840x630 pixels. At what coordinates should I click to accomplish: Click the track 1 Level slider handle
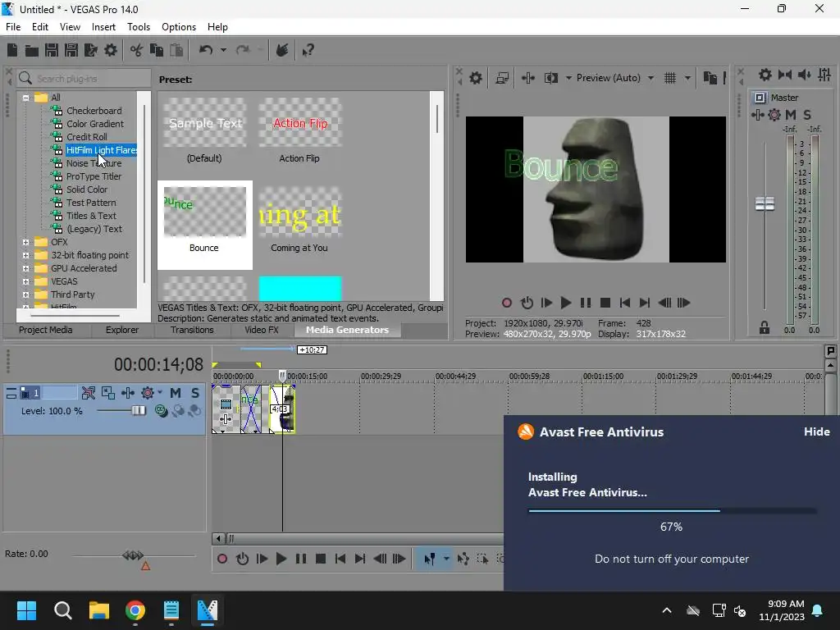pos(139,411)
